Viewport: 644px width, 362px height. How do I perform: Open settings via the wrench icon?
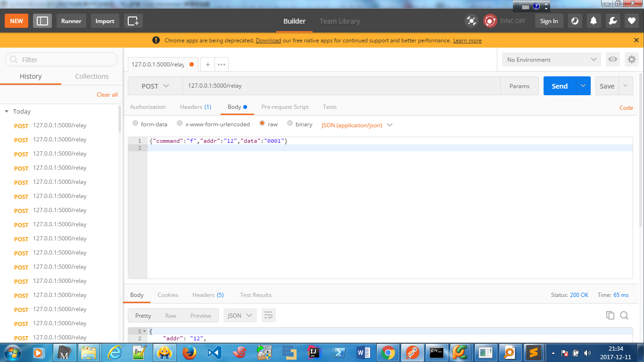pos(612,21)
